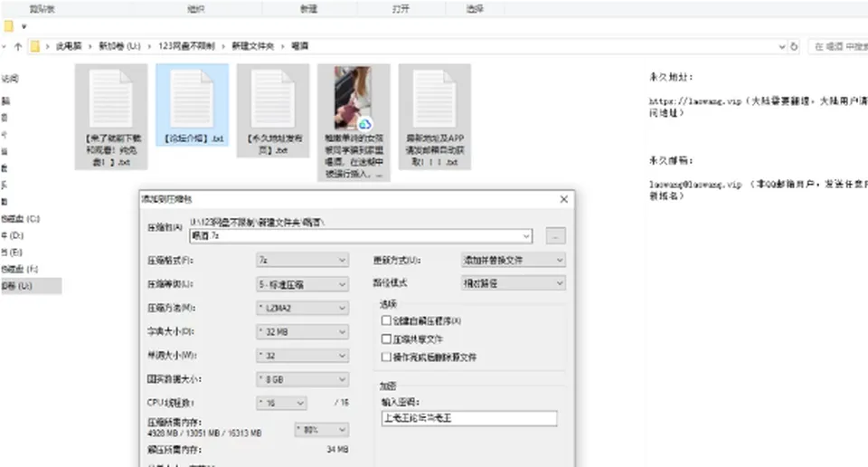Refresh the current Explorer folder
The image size is (868, 467).
click(x=794, y=46)
